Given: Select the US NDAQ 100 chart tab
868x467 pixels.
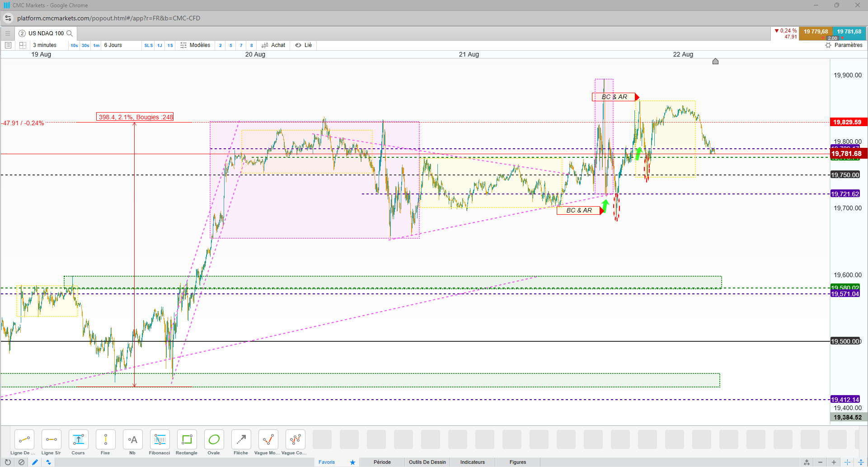Looking at the screenshot, I should [x=46, y=33].
